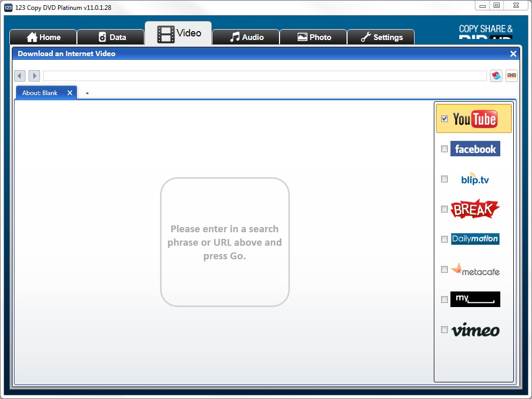Click the browser forward arrow button
Image resolution: width=532 pixels, height=399 pixels.
pos(34,76)
